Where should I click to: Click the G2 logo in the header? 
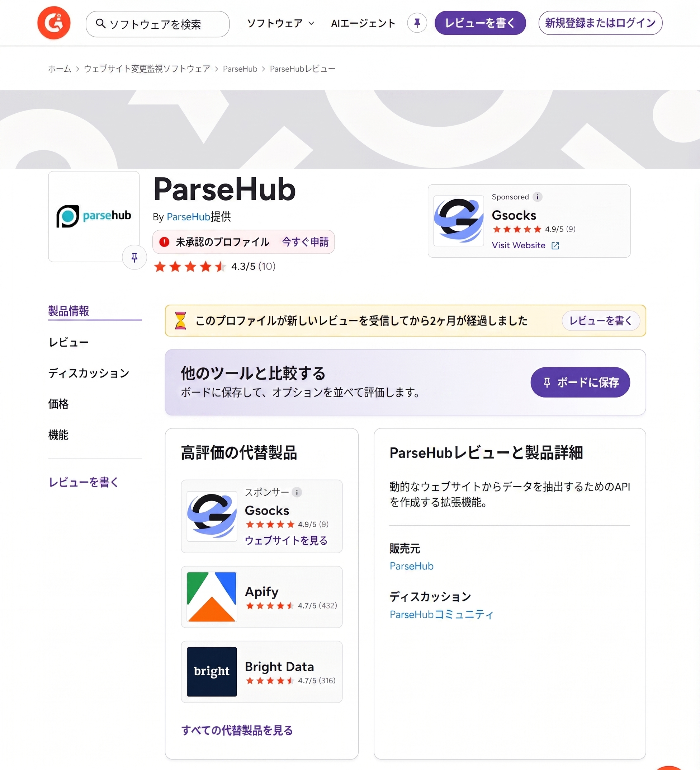pyautogui.click(x=54, y=23)
